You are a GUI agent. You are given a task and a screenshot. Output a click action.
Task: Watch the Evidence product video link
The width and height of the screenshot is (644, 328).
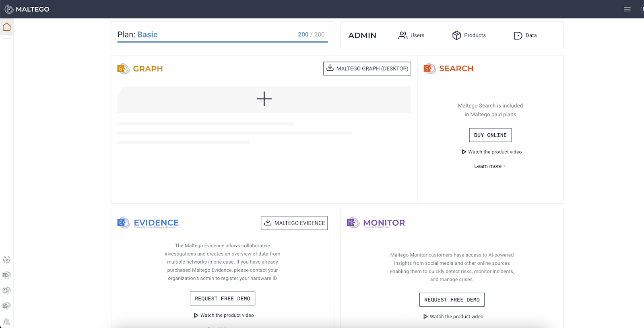tap(224, 316)
